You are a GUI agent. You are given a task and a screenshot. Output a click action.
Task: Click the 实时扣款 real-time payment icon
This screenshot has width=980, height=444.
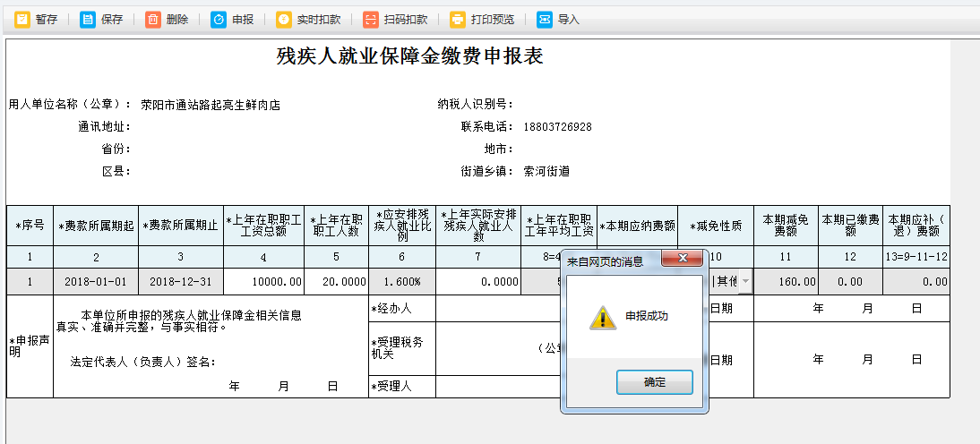pyautogui.click(x=284, y=20)
